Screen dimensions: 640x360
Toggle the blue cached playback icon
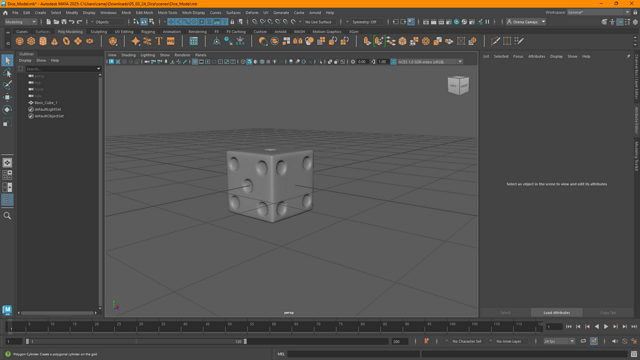click(594, 341)
